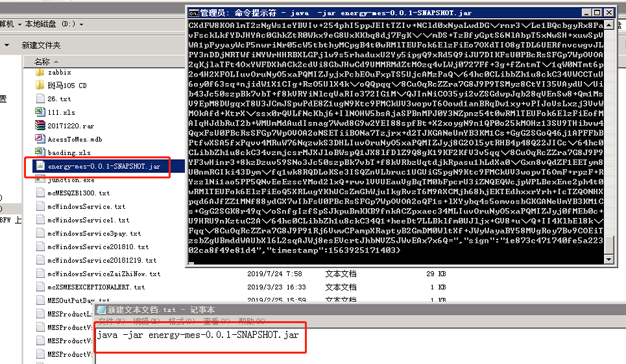Select the mcWindowsServiceZaiZhiNow.txt file icon
The width and height of the screenshot is (626, 364).
coord(40,274)
